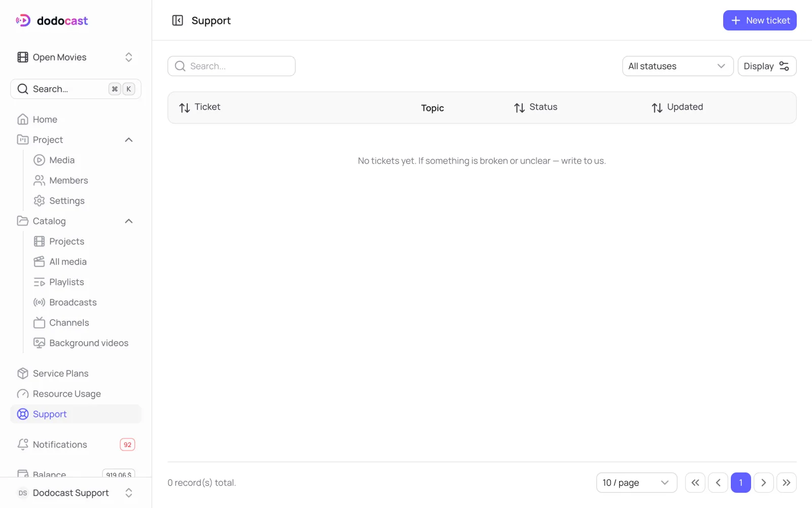Open the Dodocast Support account switcher
This screenshot has height=508, width=812.
[x=76, y=493]
